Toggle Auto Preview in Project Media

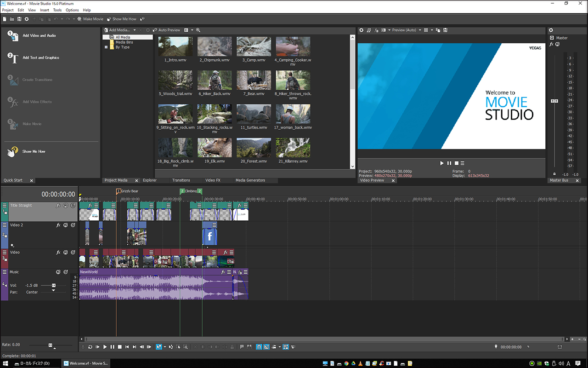coord(166,30)
